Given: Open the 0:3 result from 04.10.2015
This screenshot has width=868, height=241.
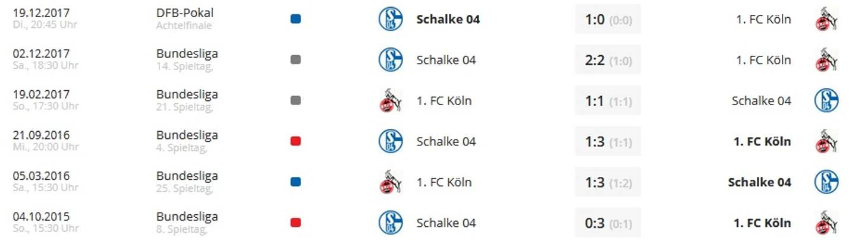Looking at the screenshot, I should pyautogui.click(x=608, y=223).
